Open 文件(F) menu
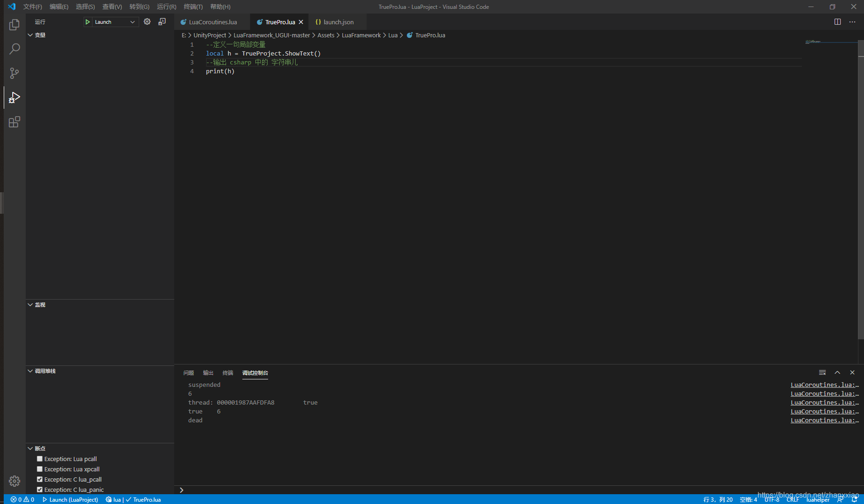Viewport: 864px width, 504px height. coord(33,7)
